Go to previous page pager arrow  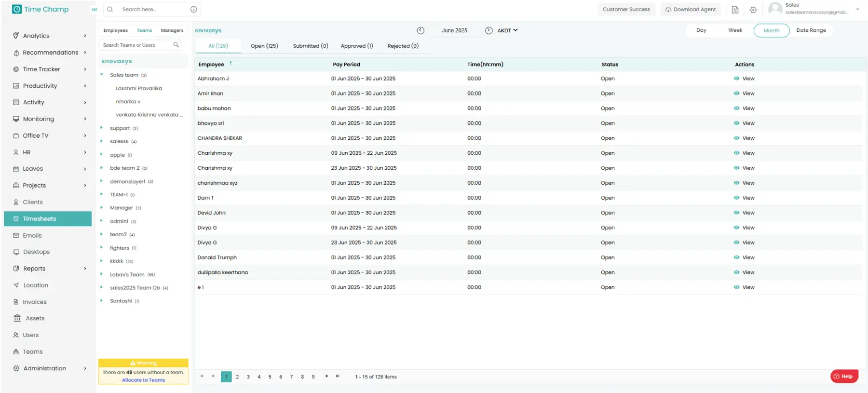click(213, 376)
